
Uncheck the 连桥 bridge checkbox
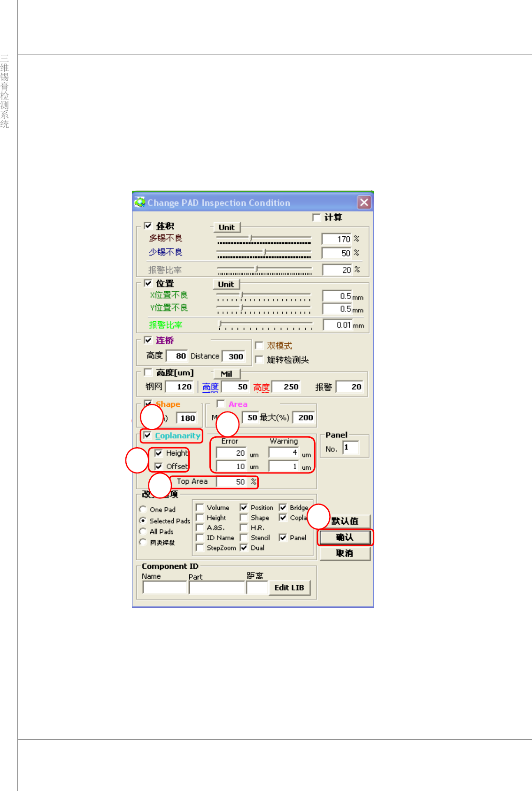148,340
